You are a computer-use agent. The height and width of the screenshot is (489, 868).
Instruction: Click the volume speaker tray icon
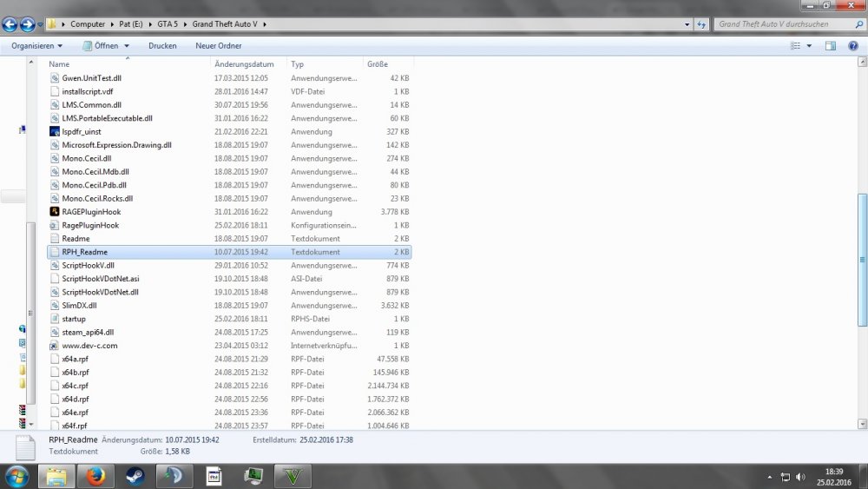pos(800,477)
